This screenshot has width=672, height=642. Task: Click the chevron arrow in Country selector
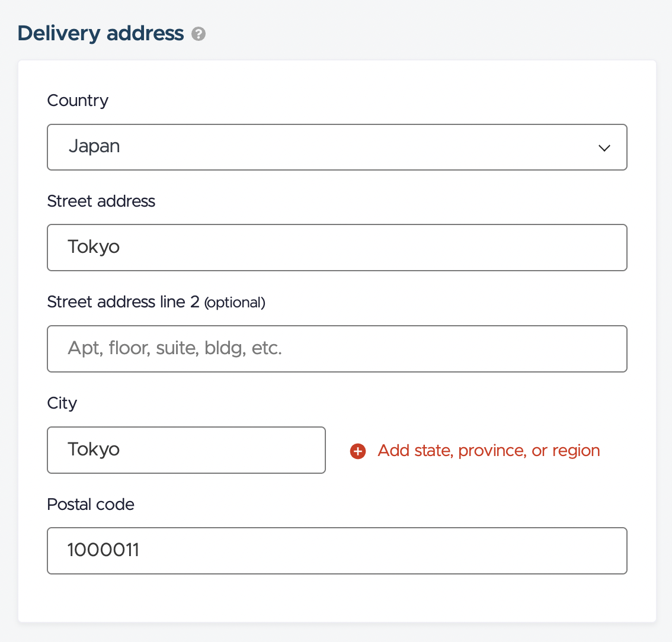click(x=604, y=148)
